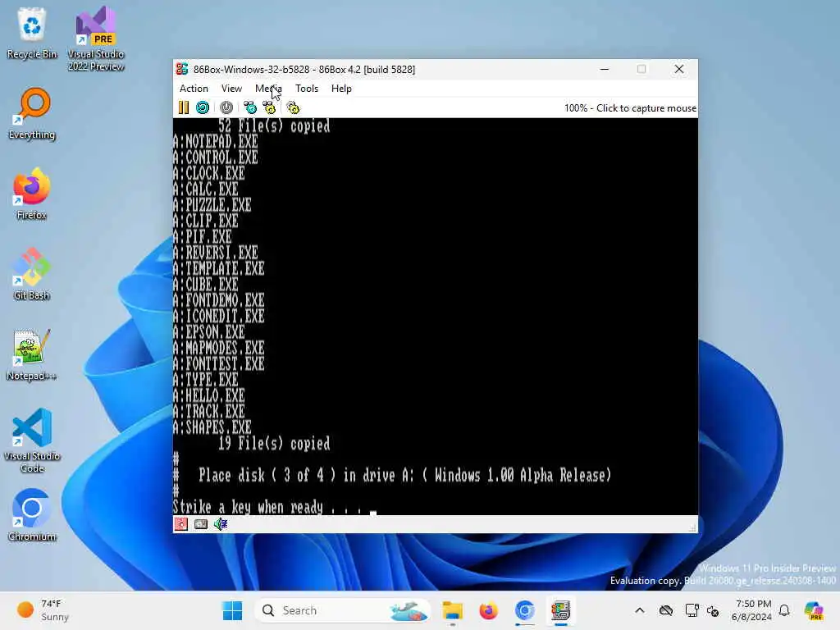Click the taskbar Search box
The width and height of the screenshot is (840, 630).
click(x=342, y=610)
